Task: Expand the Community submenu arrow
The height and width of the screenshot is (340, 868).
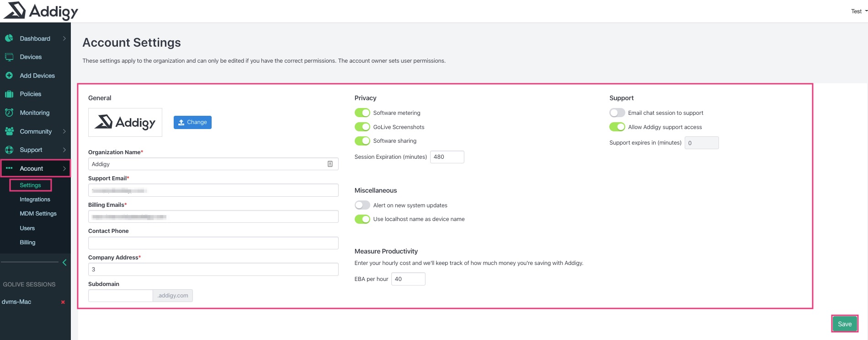Action: (x=64, y=131)
